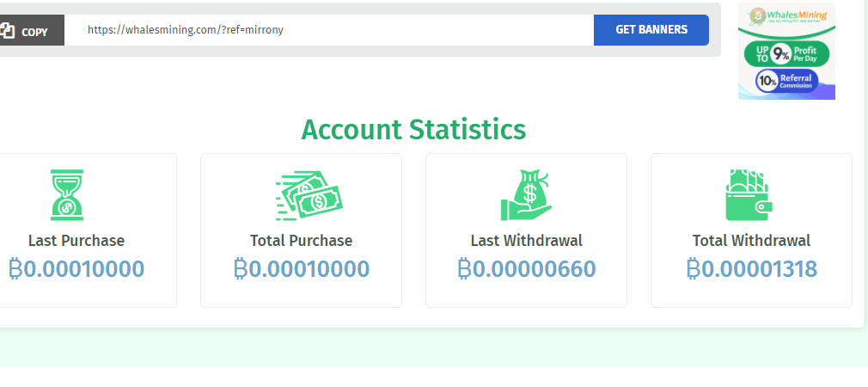The height and width of the screenshot is (387, 868).
Task: Click the 10% Referral Commission badge
Action: pyautogui.click(x=786, y=82)
